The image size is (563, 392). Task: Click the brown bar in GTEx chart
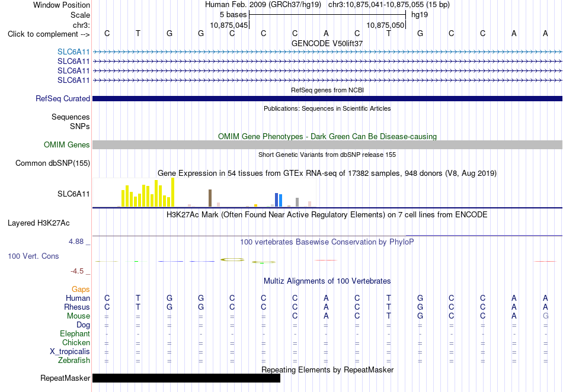[x=210, y=198]
